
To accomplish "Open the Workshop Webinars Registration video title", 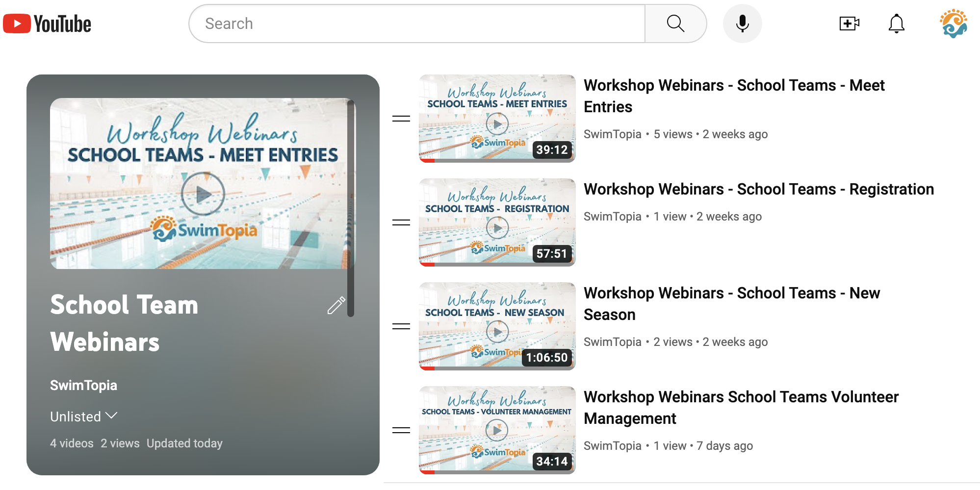I will click(759, 189).
